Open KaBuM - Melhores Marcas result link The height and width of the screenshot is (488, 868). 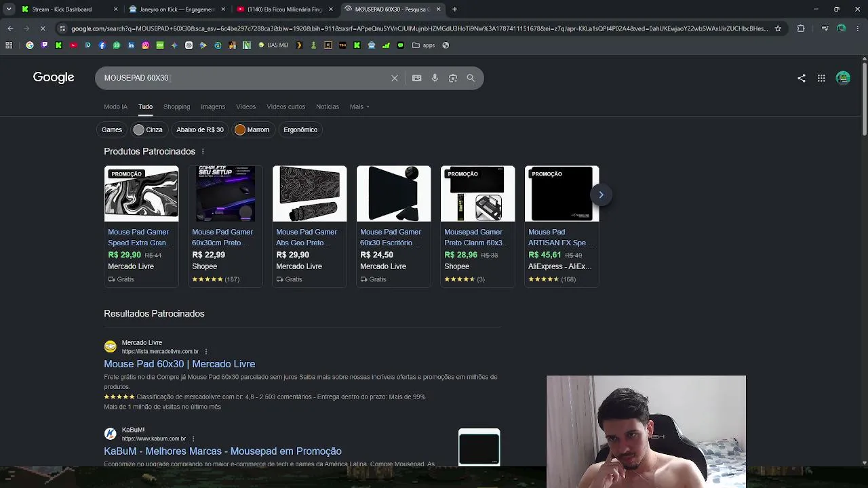[x=222, y=451]
